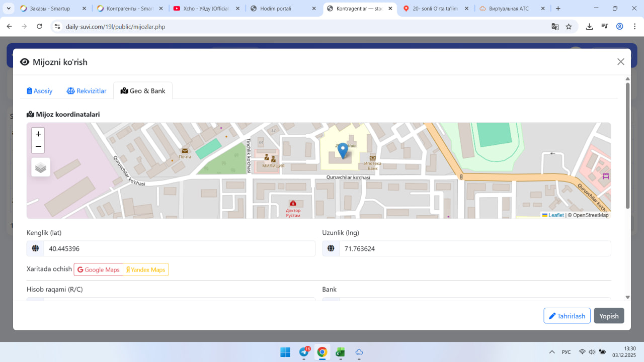The height and width of the screenshot is (362, 644).
Task: Zoom out on the customer map
Action: coord(38,146)
